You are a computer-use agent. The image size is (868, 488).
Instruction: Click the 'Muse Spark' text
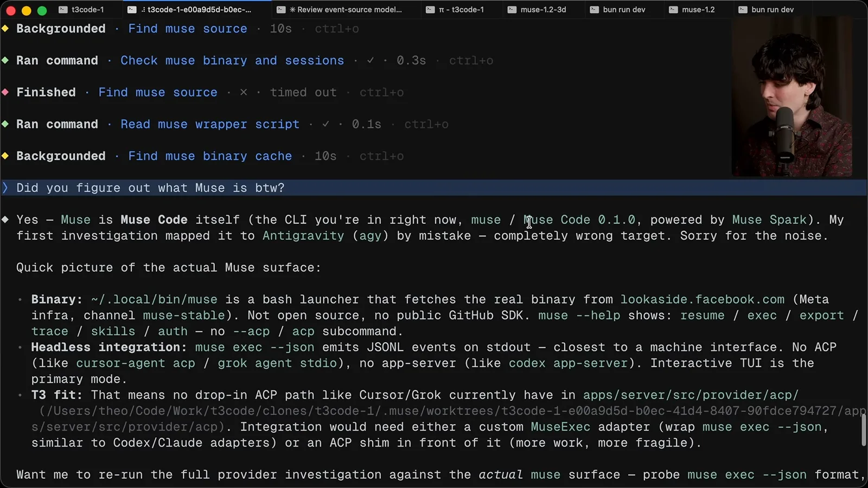click(x=770, y=220)
